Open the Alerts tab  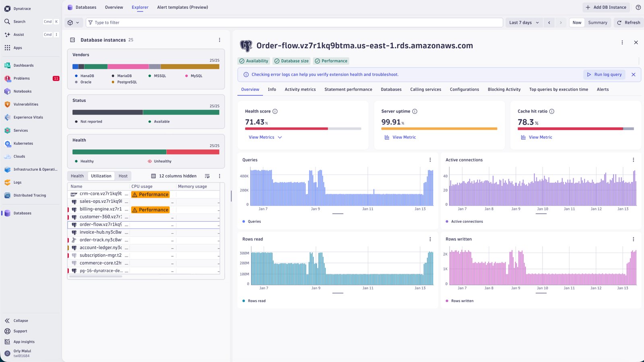[603, 89]
